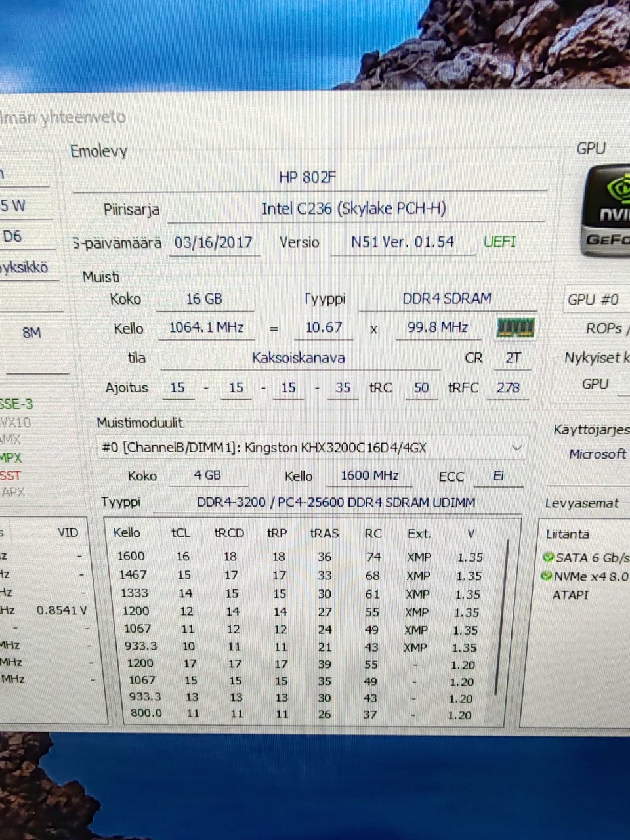Viewport: 630px width, 840px height.
Task: Select the GPU #0 selector
Action: [597, 299]
